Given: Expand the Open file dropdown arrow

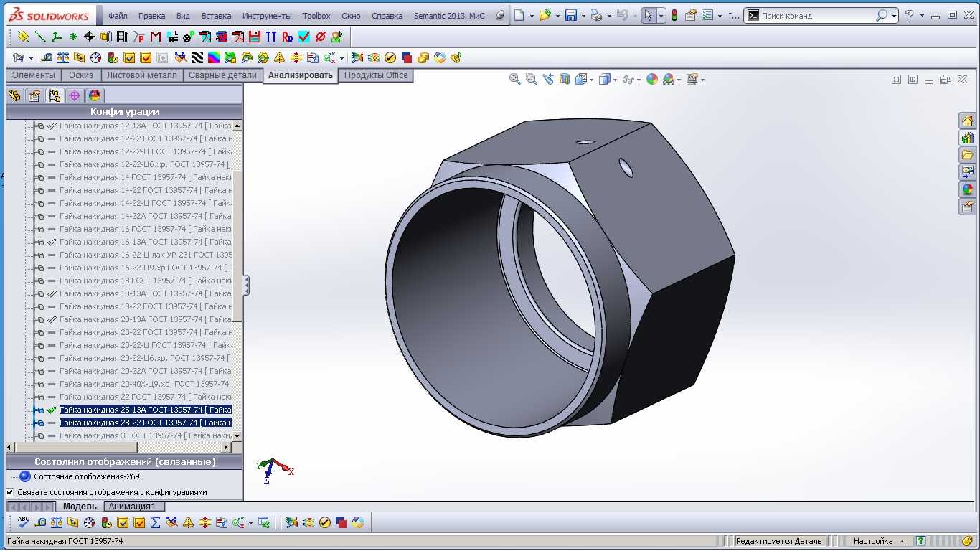Looking at the screenshot, I should point(557,16).
